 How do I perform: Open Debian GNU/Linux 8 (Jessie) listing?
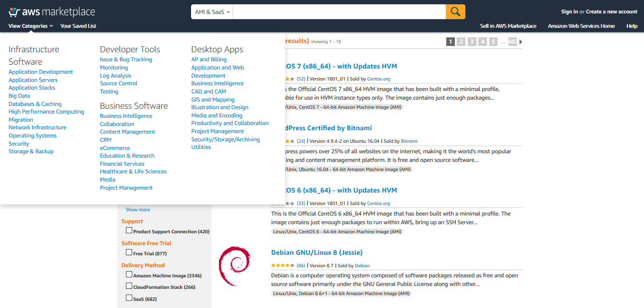[316, 252]
